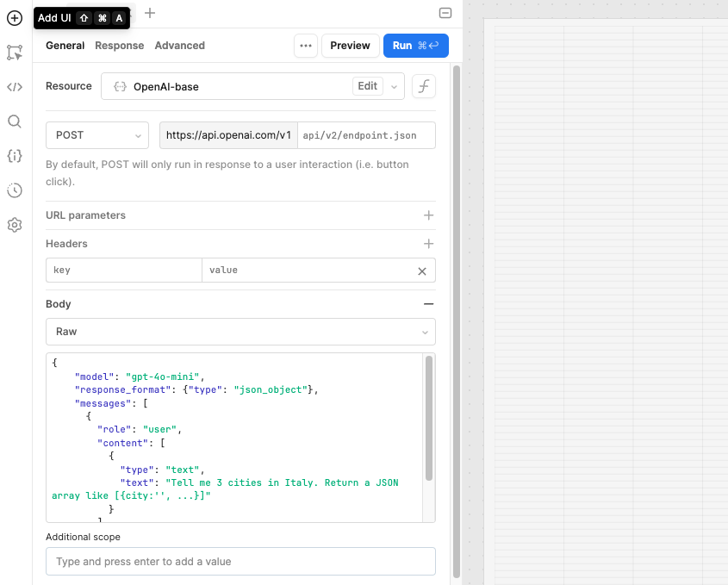Add a new query with the plus tab
728x585 pixels.
(x=150, y=14)
